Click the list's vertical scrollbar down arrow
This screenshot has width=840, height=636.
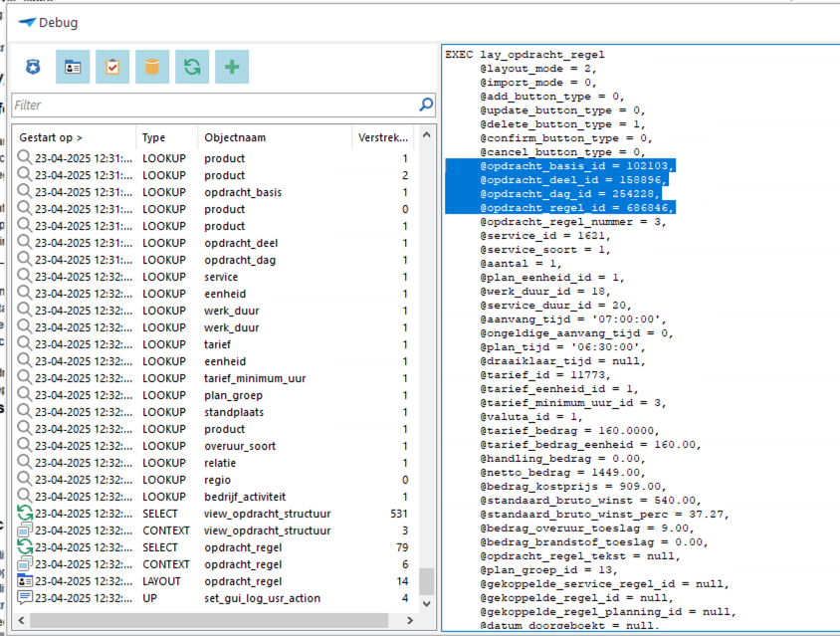426,604
